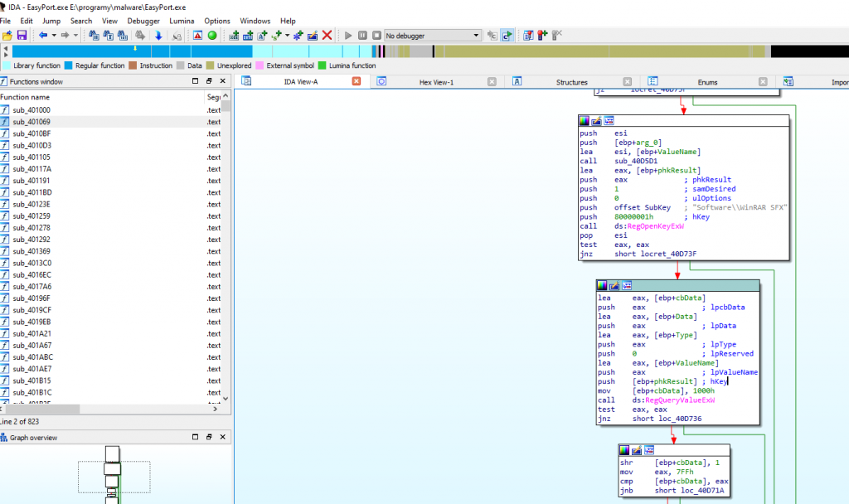Close the Graph overview panel

222,437
